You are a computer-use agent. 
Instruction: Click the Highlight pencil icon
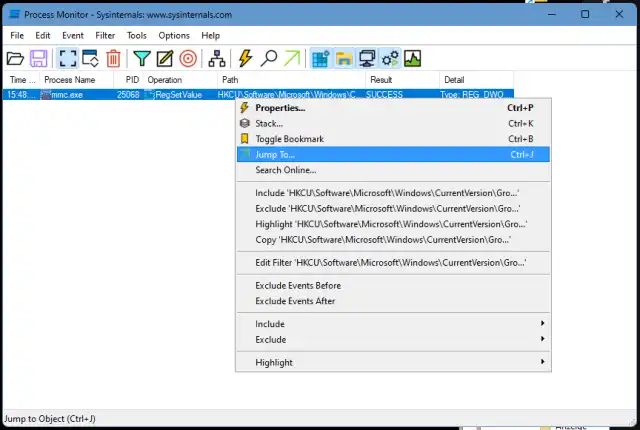(x=165, y=59)
